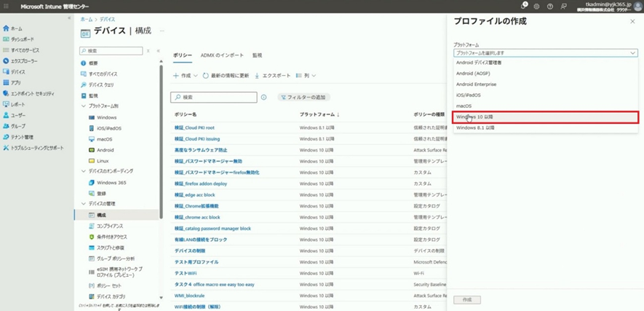Open the 検証_Cloud PKI root policy link
Image resolution: width=644 pixels, height=311 pixels.
(194, 127)
